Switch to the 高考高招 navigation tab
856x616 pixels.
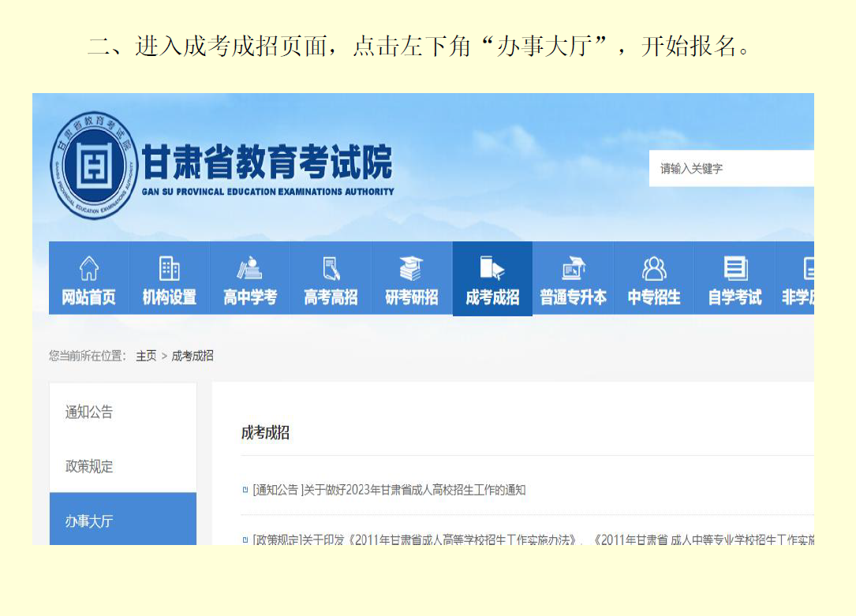pos(331,297)
